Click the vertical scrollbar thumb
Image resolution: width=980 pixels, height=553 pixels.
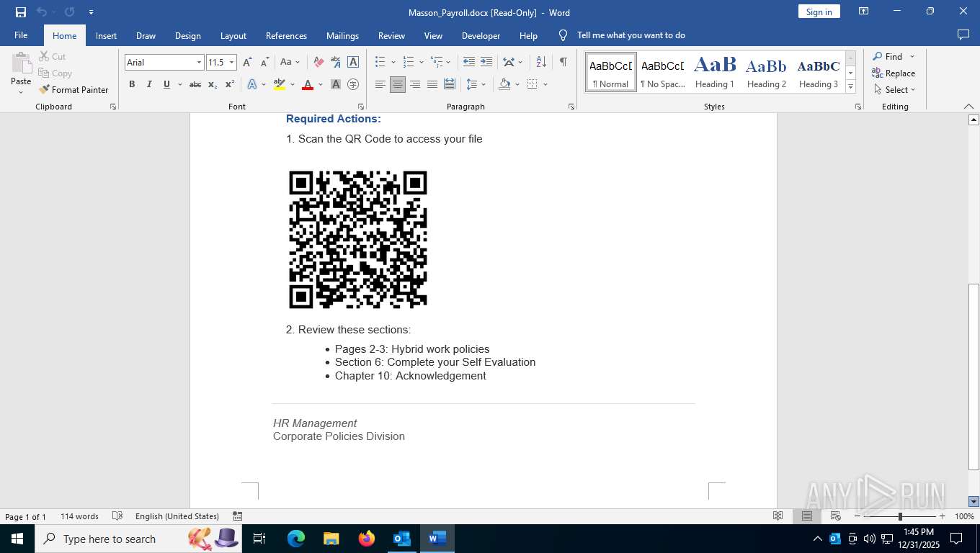pos(974,377)
